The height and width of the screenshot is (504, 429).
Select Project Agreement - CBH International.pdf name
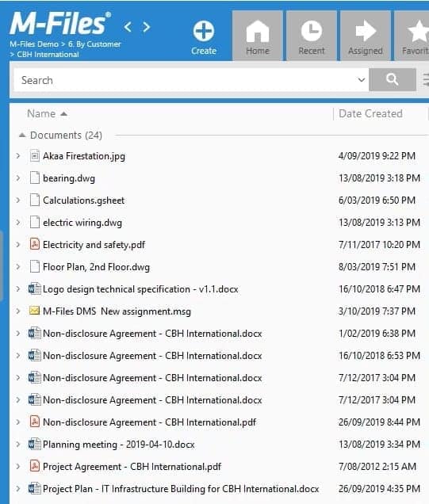point(132,467)
